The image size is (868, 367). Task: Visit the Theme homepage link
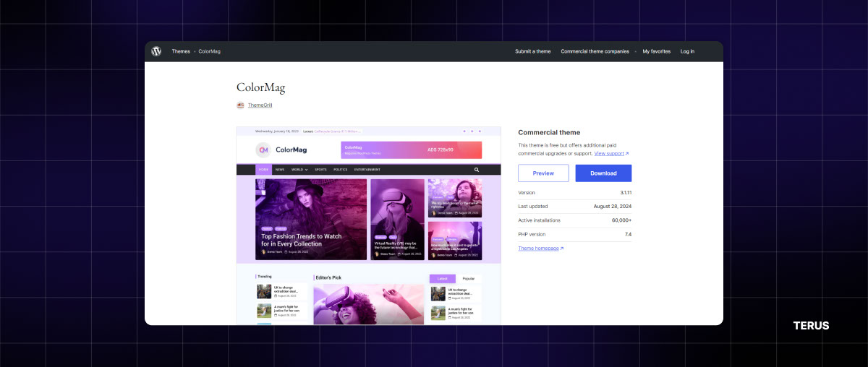[540, 249]
